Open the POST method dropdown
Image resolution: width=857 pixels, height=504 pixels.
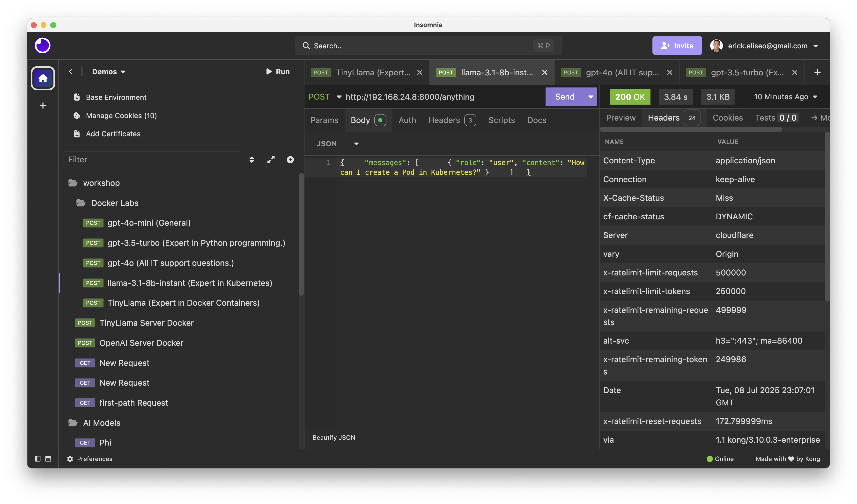click(325, 97)
